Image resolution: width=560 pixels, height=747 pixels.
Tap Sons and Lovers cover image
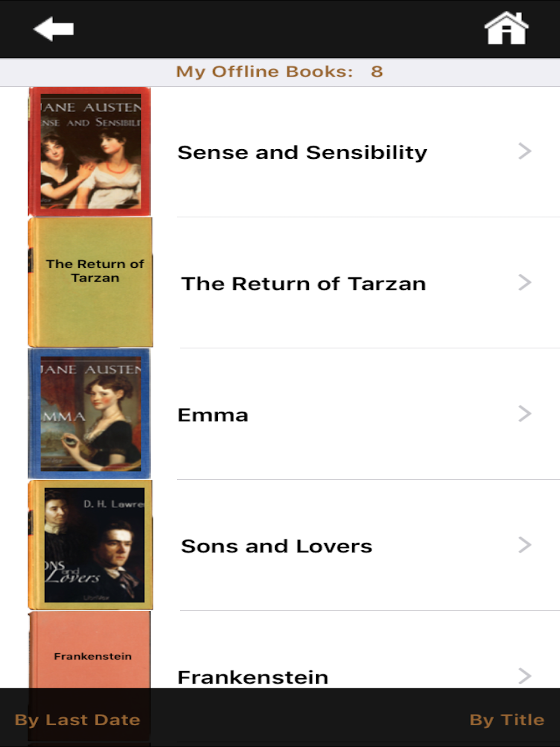(91, 545)
